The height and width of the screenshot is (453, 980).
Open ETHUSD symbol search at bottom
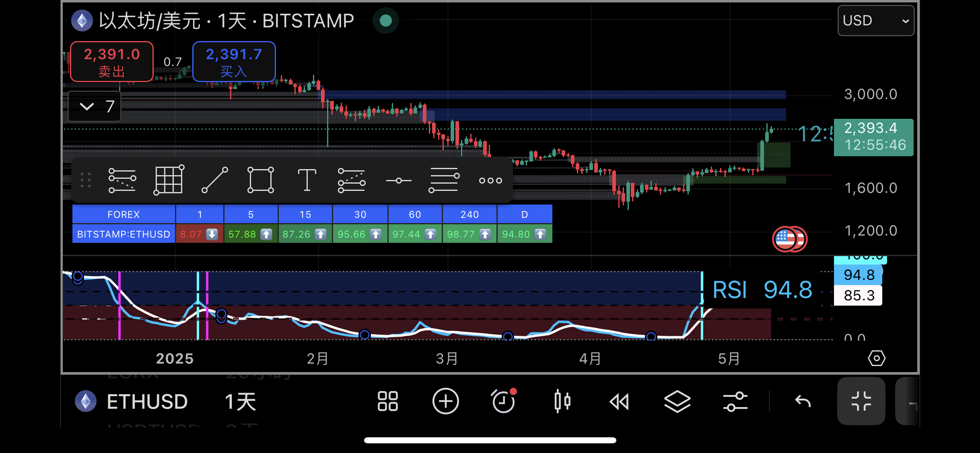(147, 401)
